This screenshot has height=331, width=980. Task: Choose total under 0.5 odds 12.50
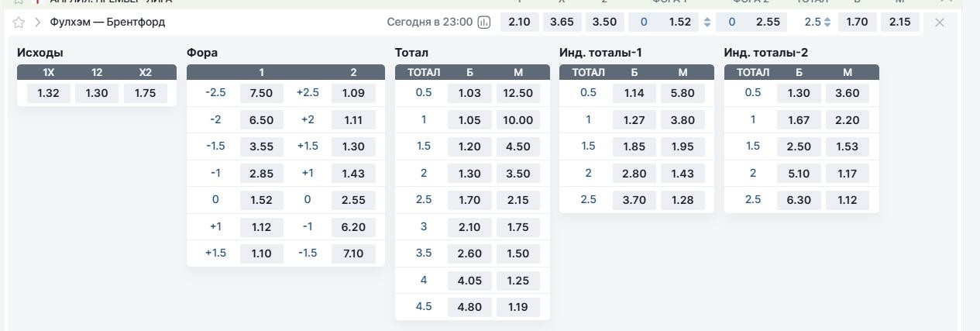tap(518, 93)
